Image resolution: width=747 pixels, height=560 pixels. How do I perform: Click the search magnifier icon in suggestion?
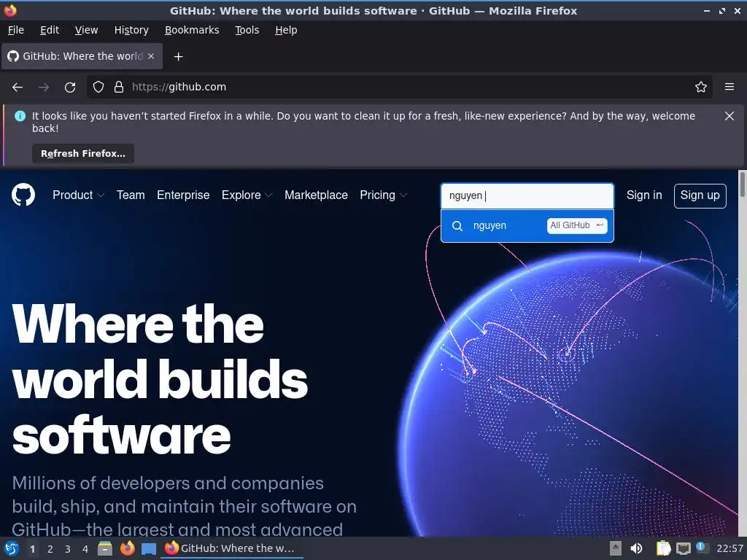click(457, 226)
